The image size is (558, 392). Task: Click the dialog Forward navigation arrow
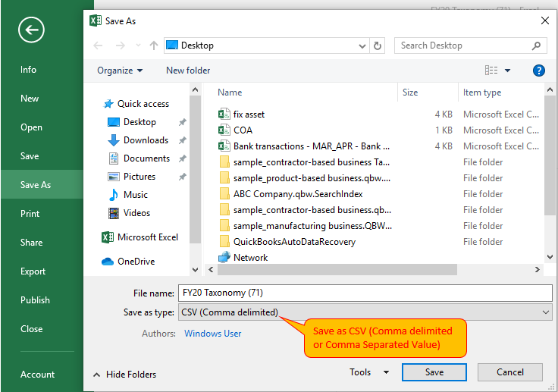coord(121,45)
